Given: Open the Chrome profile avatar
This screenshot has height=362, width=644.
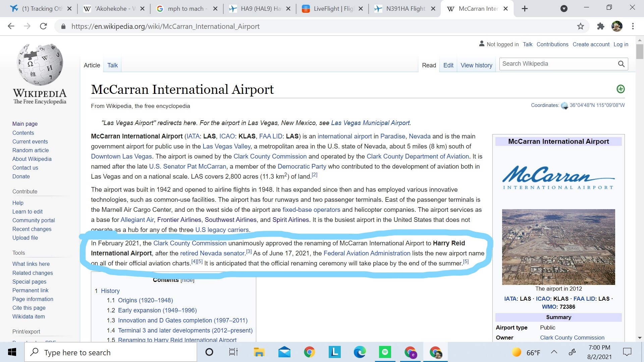Looking at the screenshot, I should point(617,26).
